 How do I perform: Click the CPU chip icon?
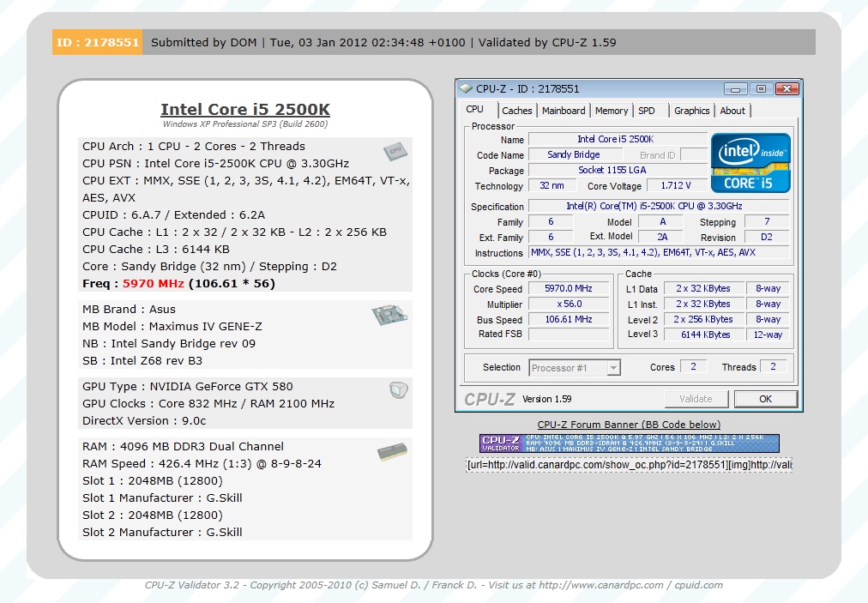click(x=395, y=152)
